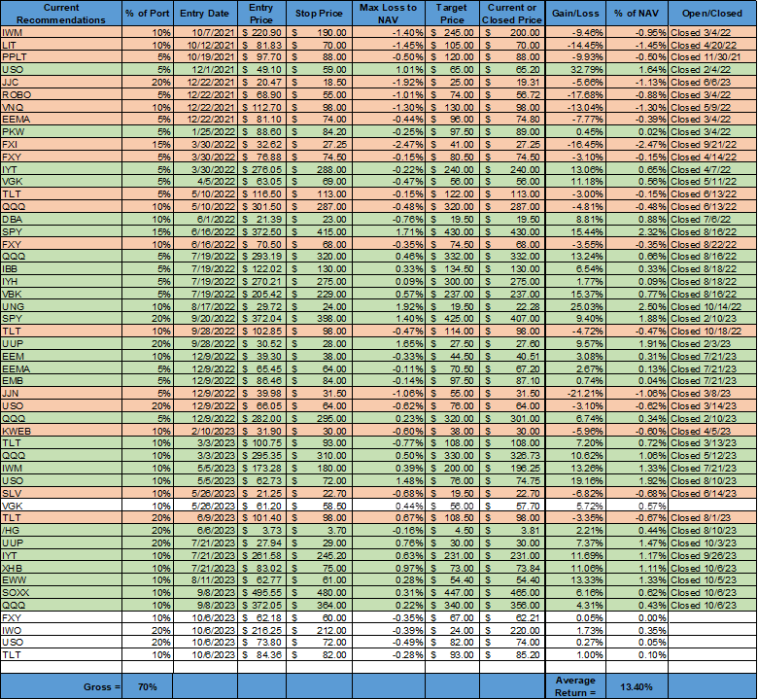Click the FXI ticker cell
Viewport: 758px width, 700px height.
point(61,145)
